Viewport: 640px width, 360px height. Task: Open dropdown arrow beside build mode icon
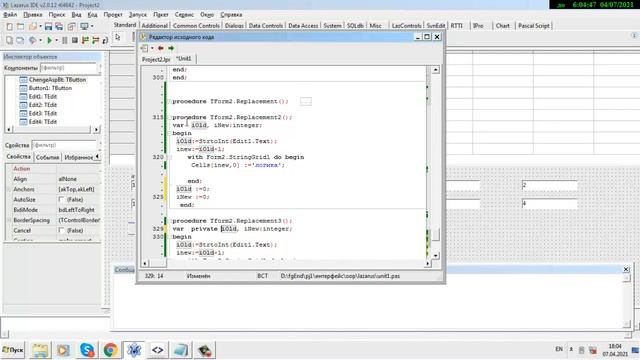pos(40,40)
